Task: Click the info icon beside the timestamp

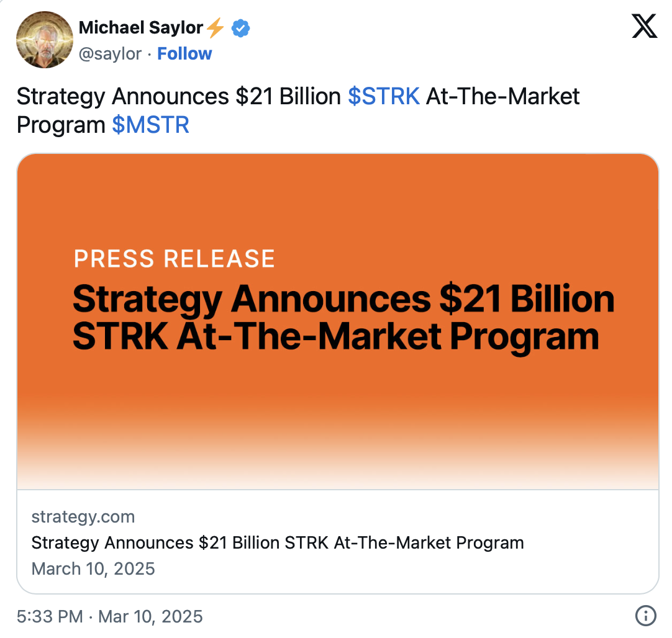Action: 646,616
